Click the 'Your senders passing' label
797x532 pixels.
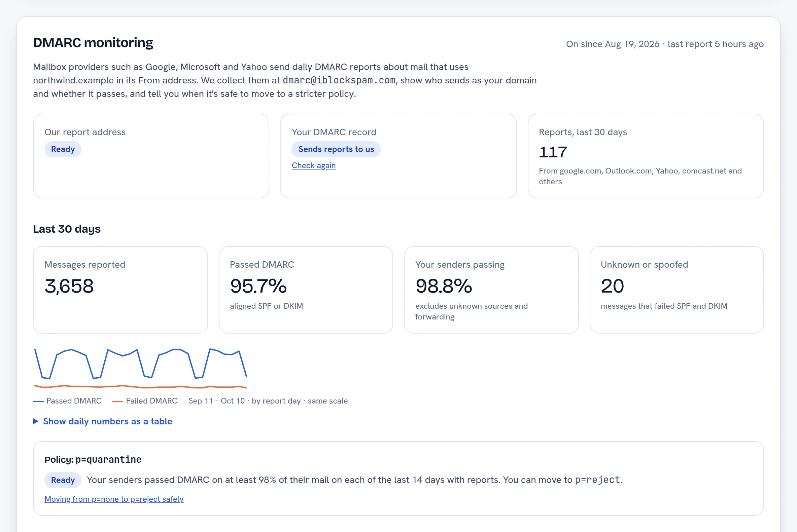460,265
